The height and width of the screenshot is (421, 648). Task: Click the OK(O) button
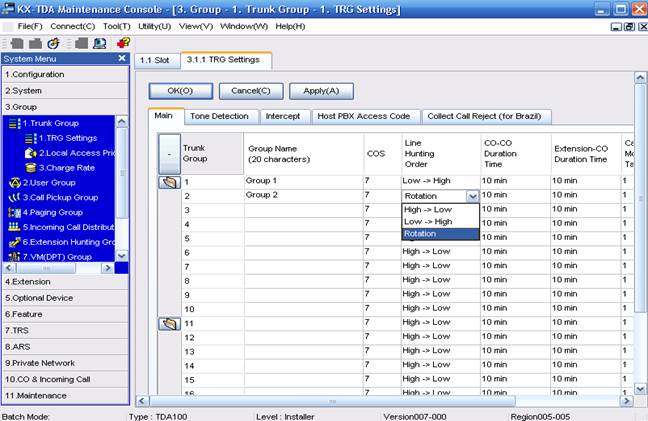click(x=181, y=91)
